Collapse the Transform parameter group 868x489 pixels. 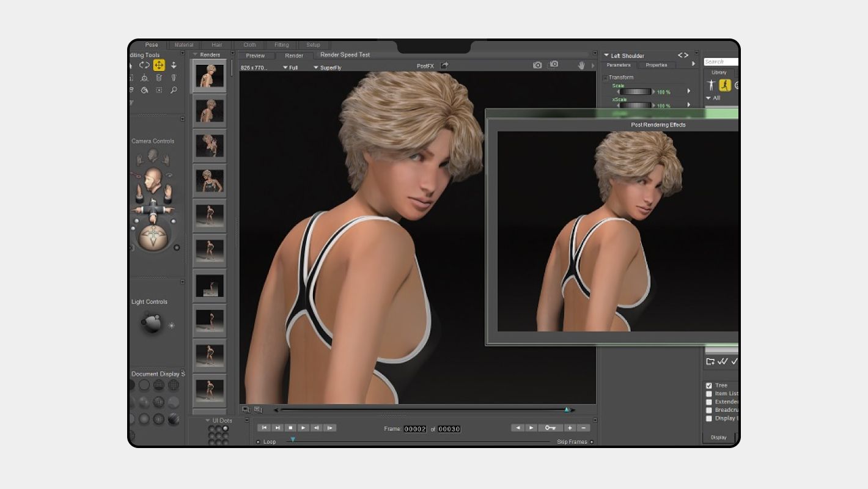(x=605, y=78)
